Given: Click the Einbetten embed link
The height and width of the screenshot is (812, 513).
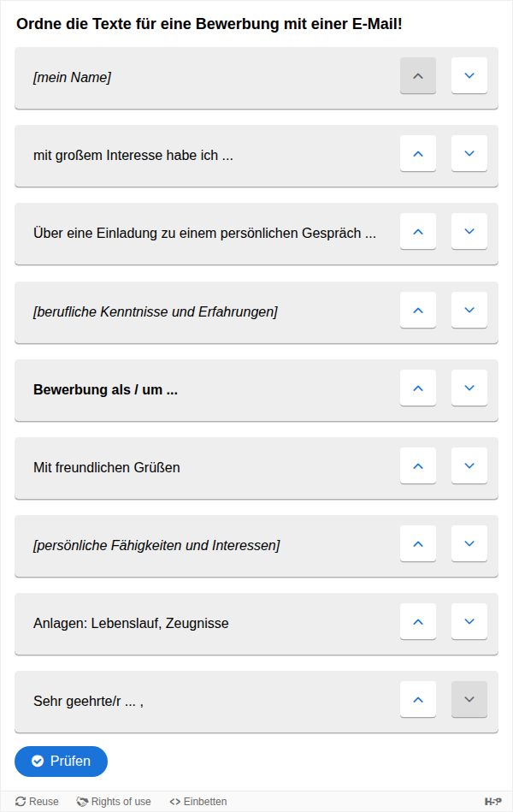Looking at the screenshot, I should (x=198, y=802).
